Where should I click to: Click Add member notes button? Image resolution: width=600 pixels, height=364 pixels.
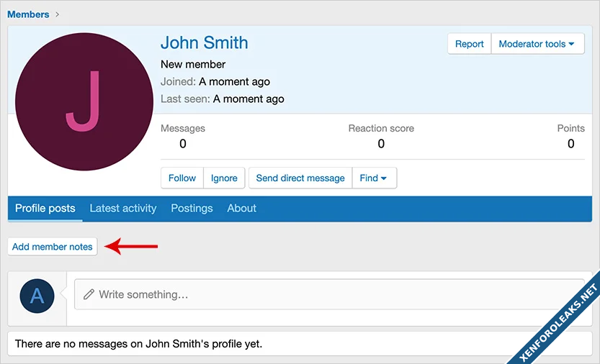pos(53,246)
